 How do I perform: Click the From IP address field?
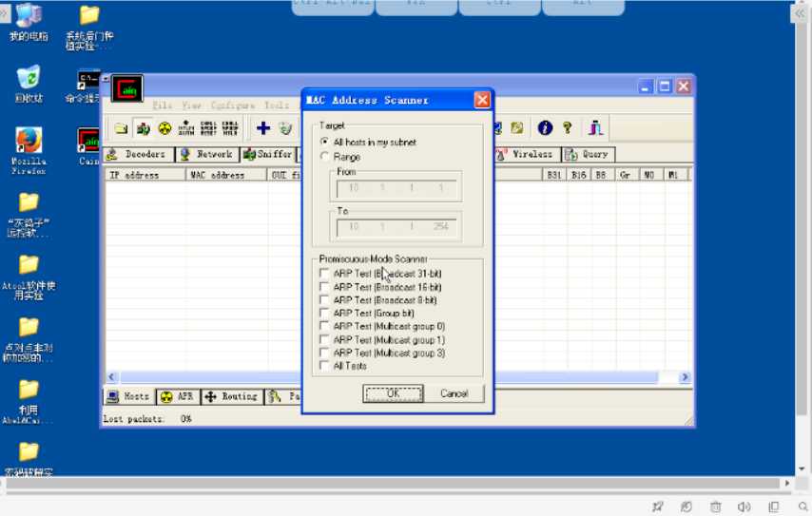coord(396,187)
